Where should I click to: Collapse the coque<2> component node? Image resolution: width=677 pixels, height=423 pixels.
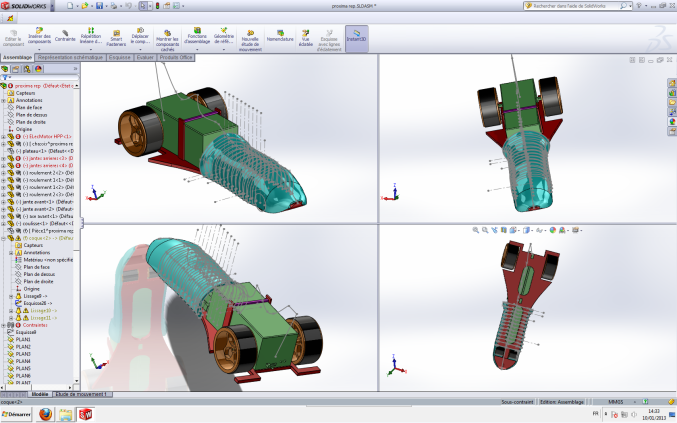[3, 238]
